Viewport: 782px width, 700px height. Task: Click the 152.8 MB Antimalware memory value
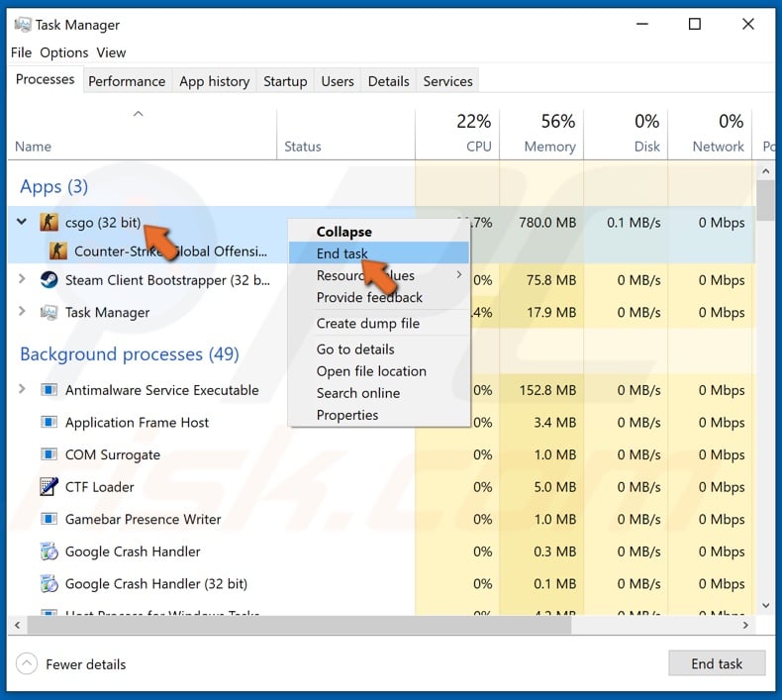click(547, 390)
